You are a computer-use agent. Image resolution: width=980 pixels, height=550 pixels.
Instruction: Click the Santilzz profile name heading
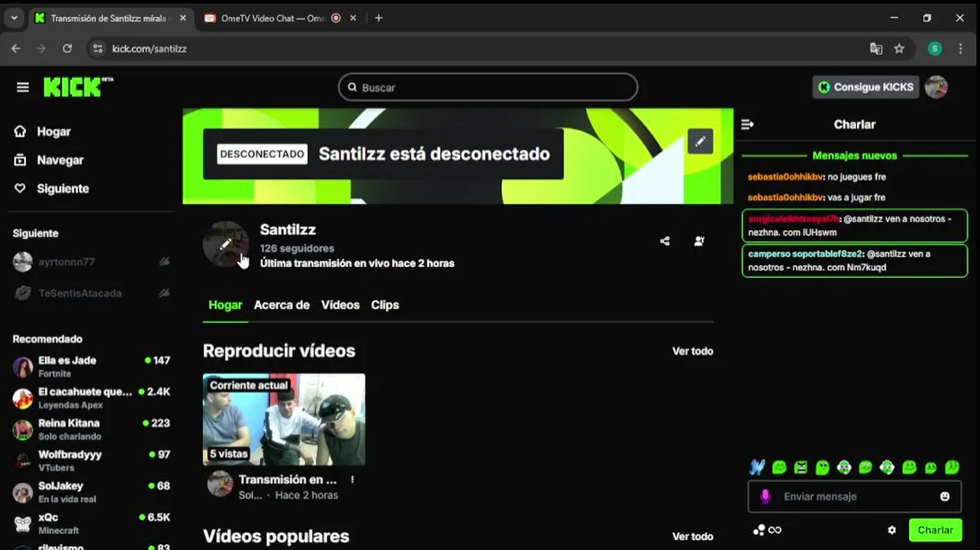pyautogui.click(x=288, y=229)
